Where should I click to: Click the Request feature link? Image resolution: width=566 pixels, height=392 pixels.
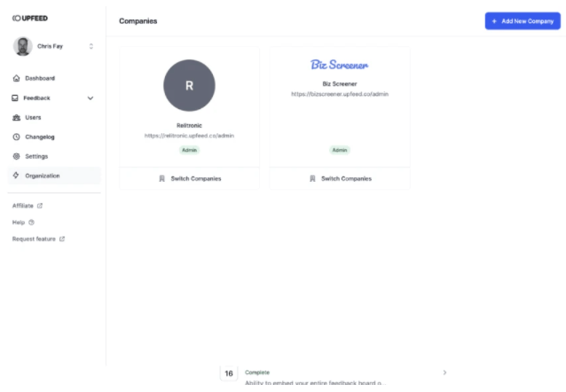point(34,239)
